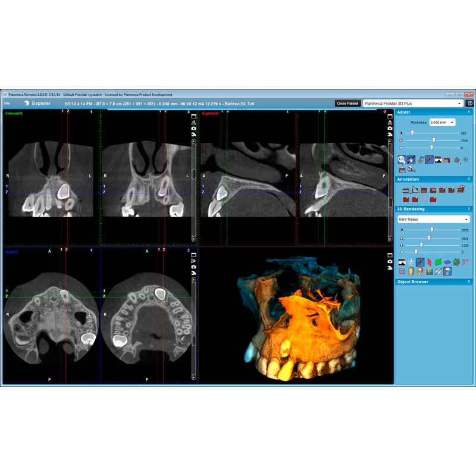Viewport: 476px width, 476px height.
Task: Open the Planmeca ProMax 3D Plus dropdown
Action: pyautogui.click(x=413, y=103)
